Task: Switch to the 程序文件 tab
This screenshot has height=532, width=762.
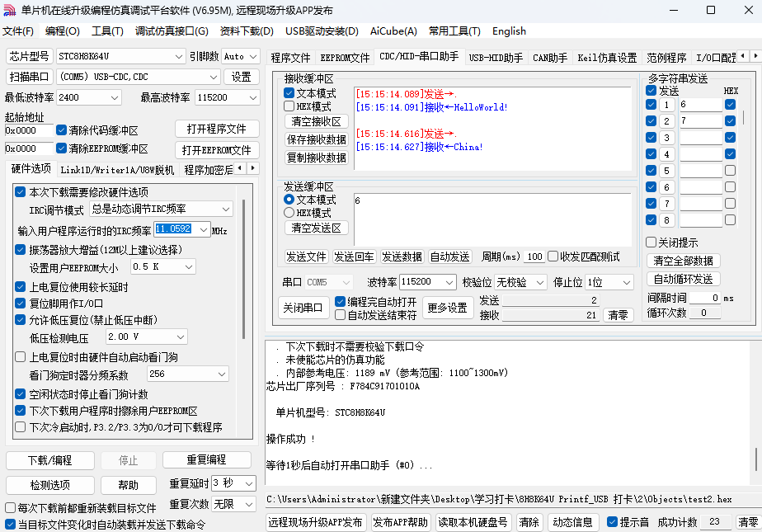Action: [x=290, y=58]
